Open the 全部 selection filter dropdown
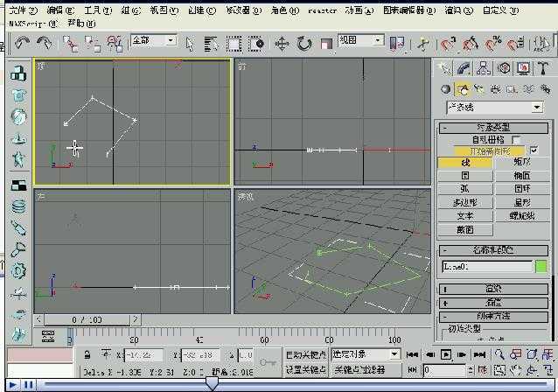558x392 pixels. (x=153, y=40)
